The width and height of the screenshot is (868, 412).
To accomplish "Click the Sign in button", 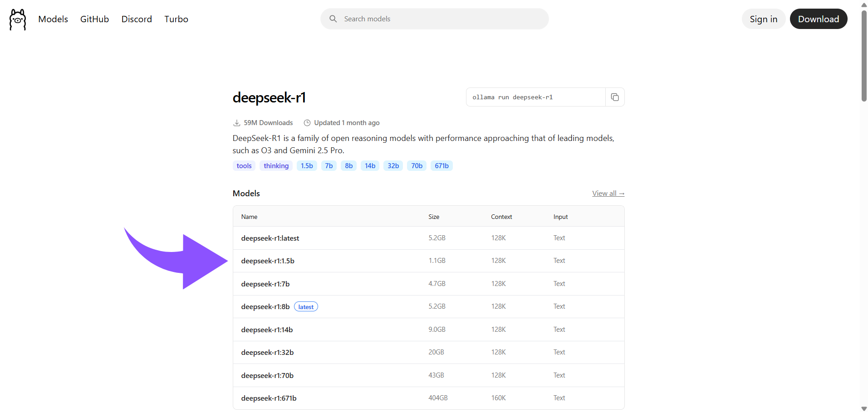I will (764, 19).
